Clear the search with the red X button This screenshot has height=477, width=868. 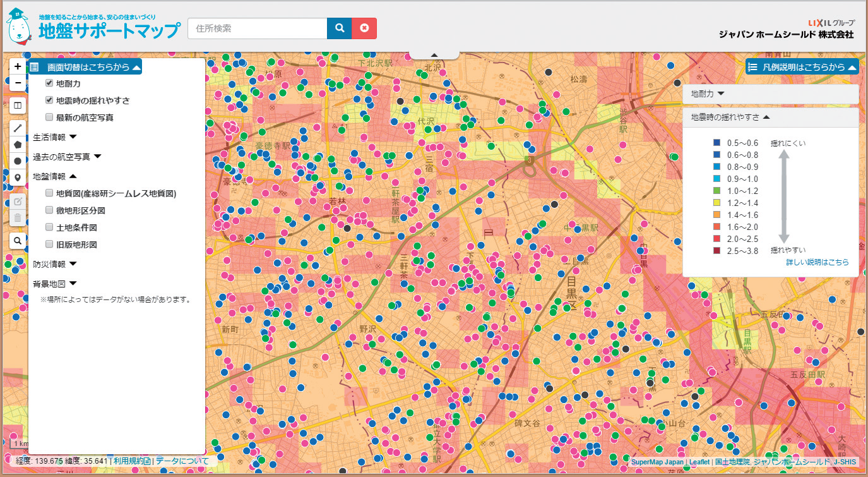tap(364, 28)
